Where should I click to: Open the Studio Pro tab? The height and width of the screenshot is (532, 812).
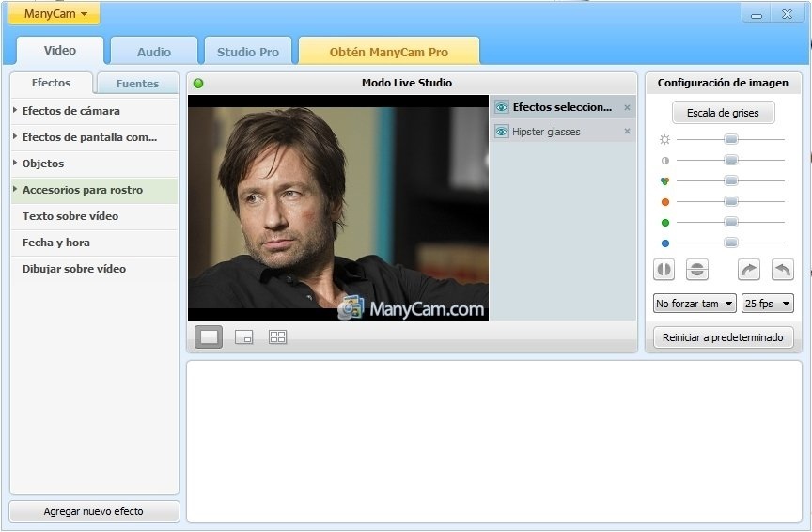pos(247,52)
